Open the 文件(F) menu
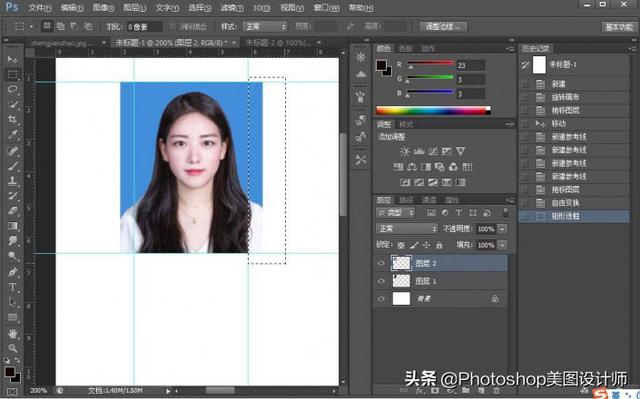The image size is (640, 399). tap(40, 8)
